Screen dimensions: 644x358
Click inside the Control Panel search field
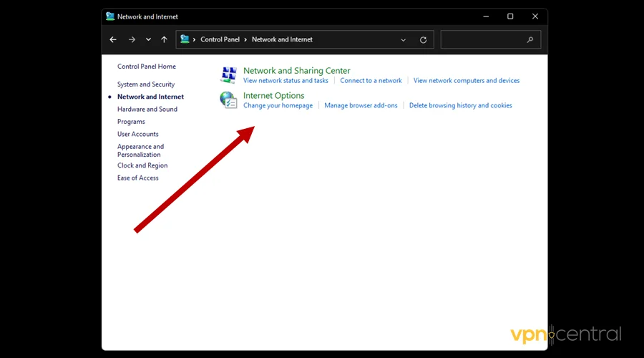pos(490,39)
